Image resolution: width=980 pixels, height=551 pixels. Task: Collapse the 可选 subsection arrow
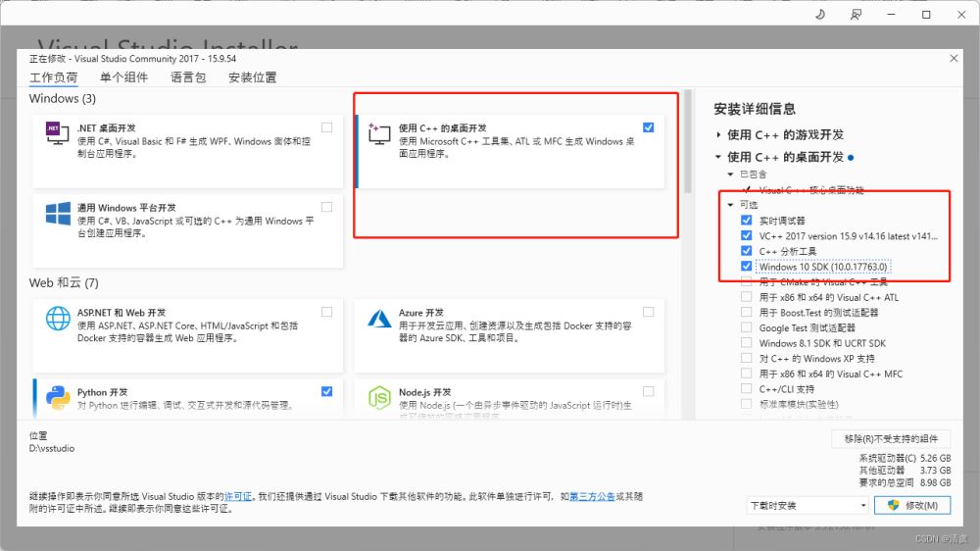pos(731,205)
